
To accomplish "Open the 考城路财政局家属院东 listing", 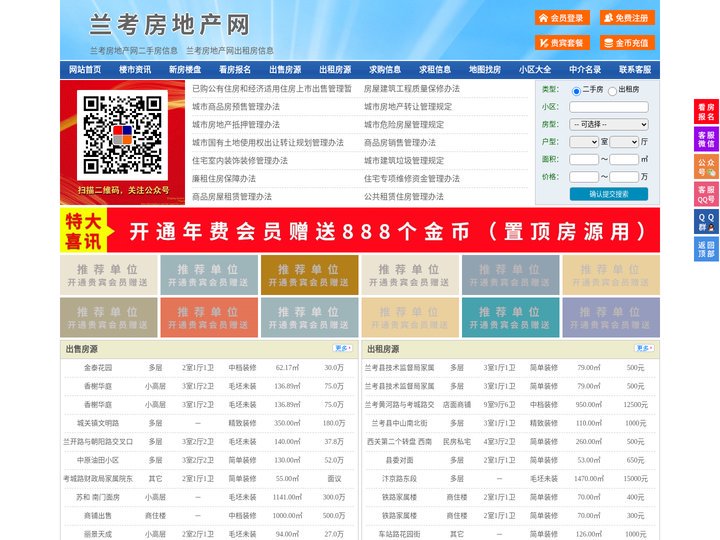I will pos(98,478).
